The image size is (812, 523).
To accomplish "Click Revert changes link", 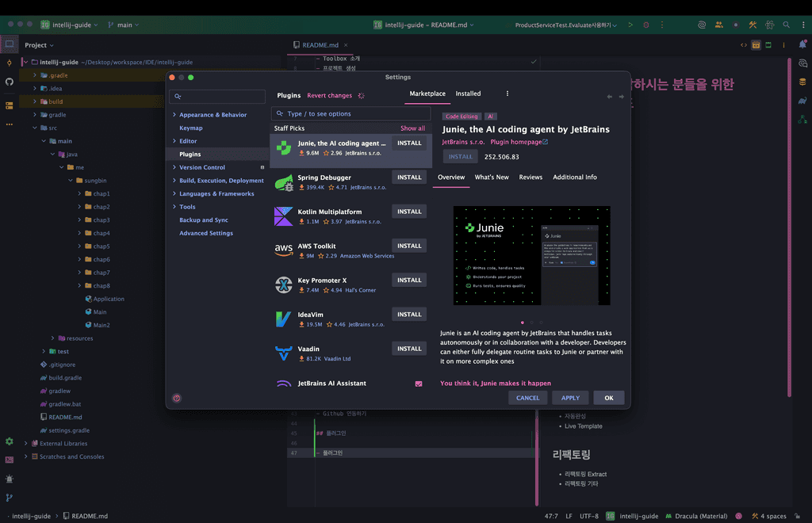I will 329,96.
